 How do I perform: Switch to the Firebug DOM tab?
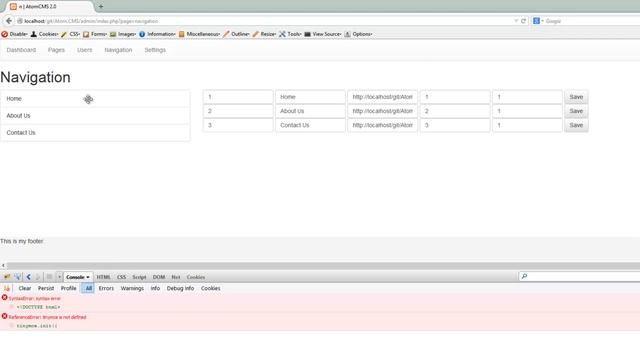click(x=159, y=277)
